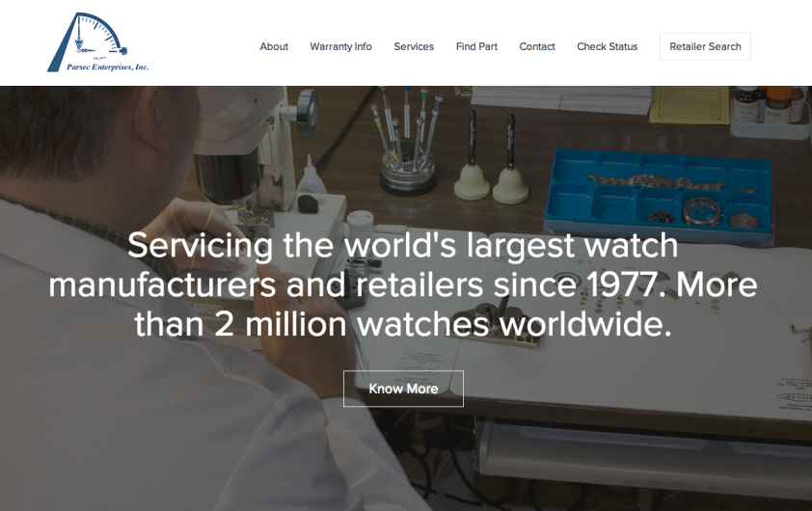This screenshot has height=511, width=812.
Task: Open the Services menu item
Action: 414,46
